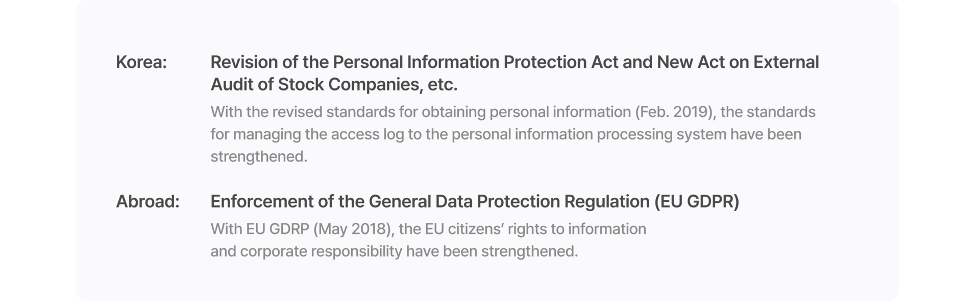980x301 pixels.
Task: Select the heading line starting "Revision of the Personal"
Action: (x=514, y=62)
